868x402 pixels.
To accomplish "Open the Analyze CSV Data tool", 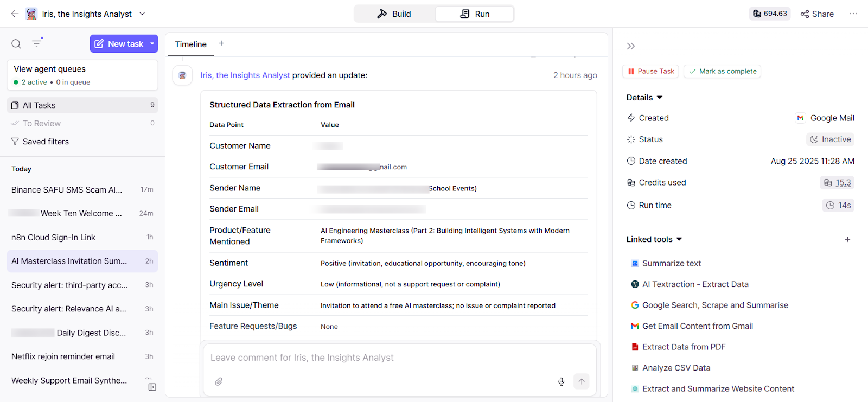I will point(671,368).
